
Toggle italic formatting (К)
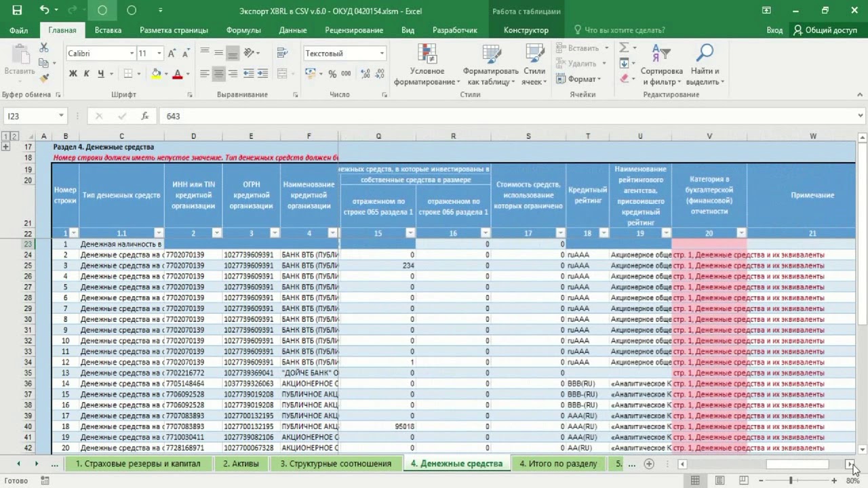pos(87,74)
